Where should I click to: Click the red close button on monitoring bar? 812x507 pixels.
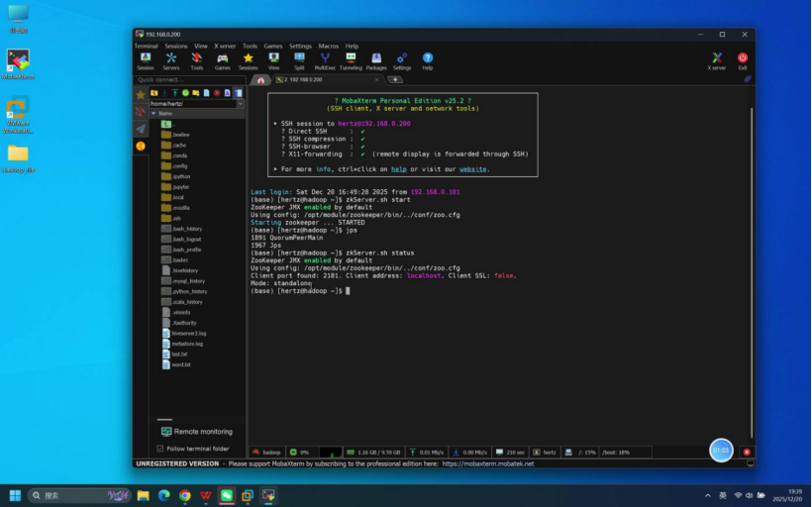(747, 453)
